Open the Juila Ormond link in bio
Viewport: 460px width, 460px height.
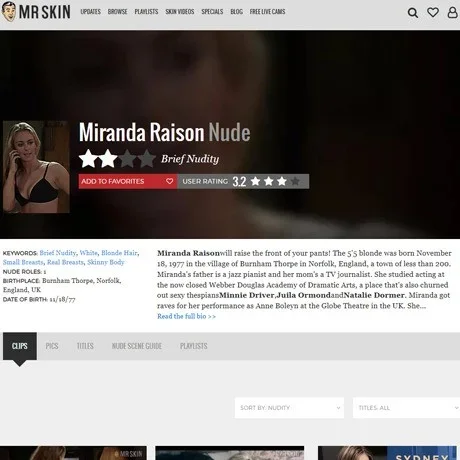(303, 295)
